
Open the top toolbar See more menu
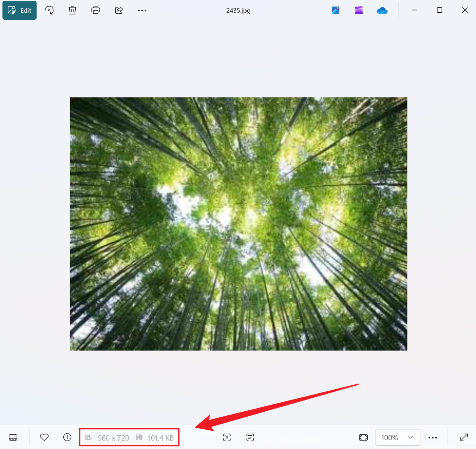pyautogui.click(x=142, y=11)
